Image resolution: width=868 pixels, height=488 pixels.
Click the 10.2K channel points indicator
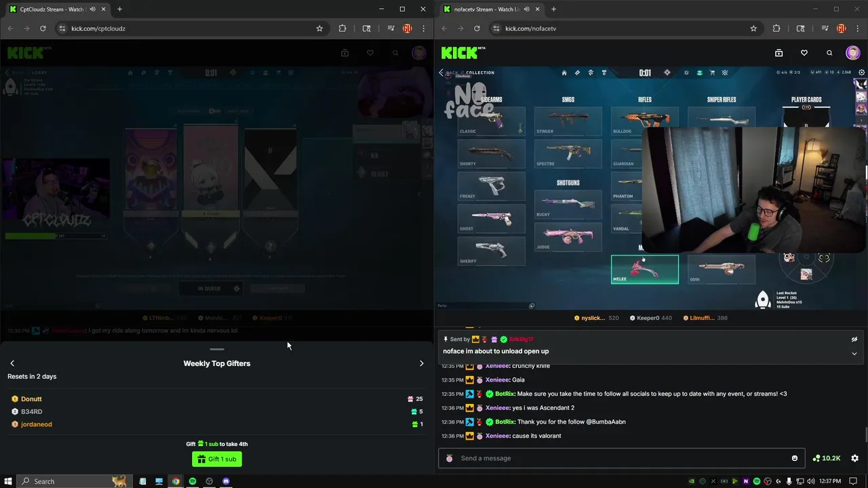[x=827, y=458]
